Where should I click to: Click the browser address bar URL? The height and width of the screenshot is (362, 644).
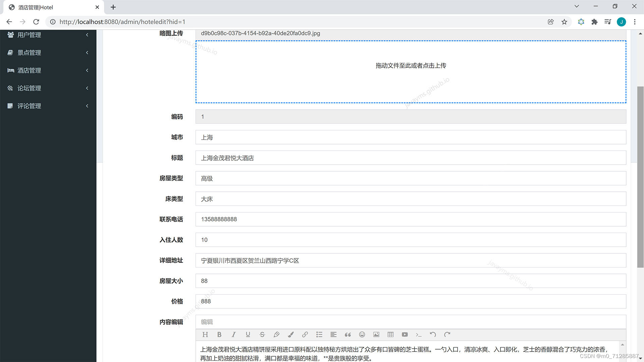click(122, 22)
